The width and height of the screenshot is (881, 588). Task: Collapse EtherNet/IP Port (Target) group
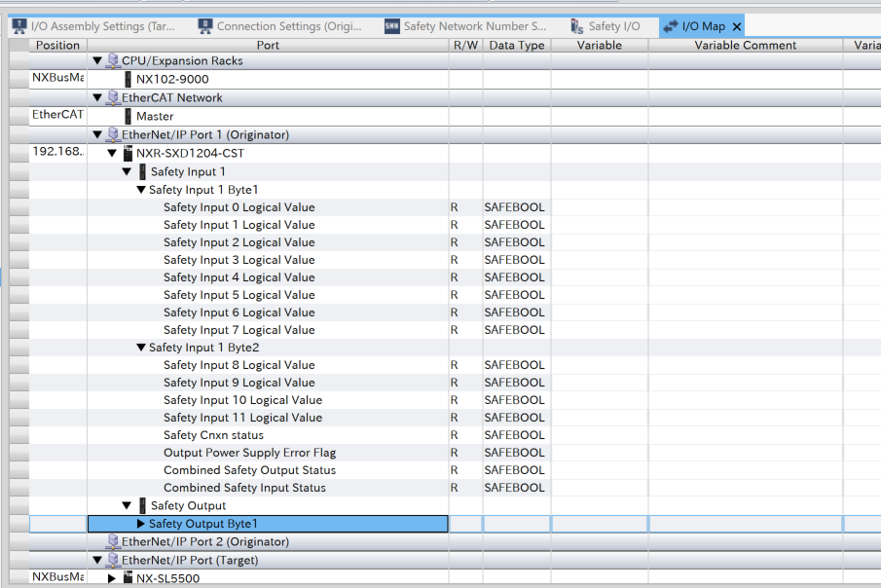(x=97, y=560)
